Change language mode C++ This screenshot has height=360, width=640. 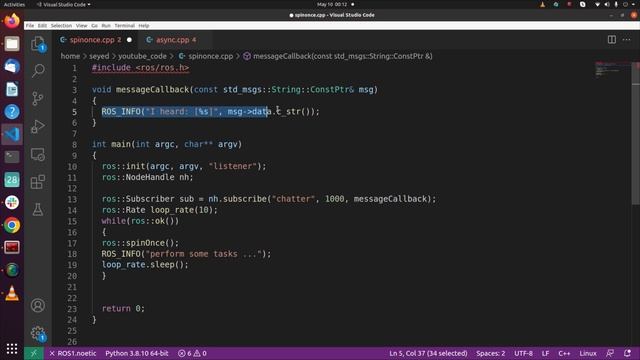pos(564,353)
